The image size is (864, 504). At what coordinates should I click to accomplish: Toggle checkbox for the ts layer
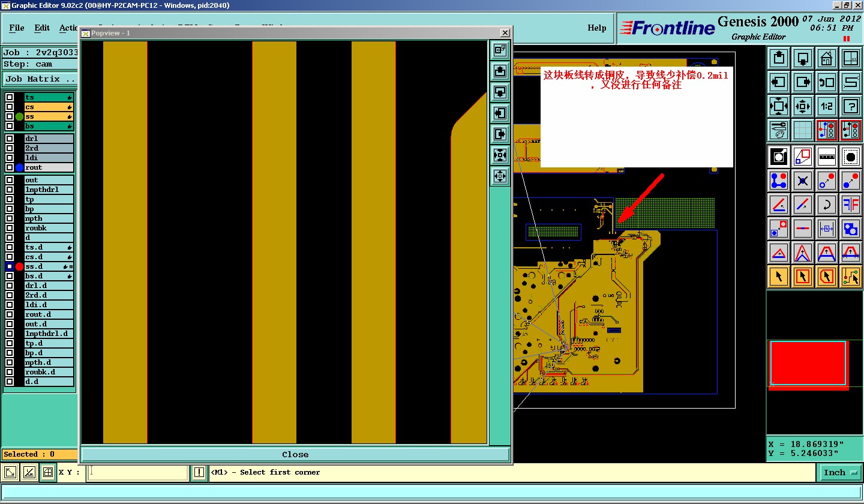(10, 97)
